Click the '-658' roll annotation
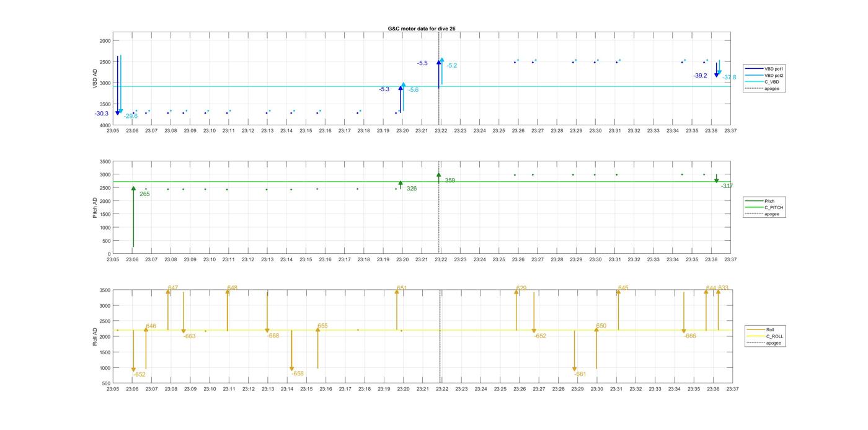This screenshot has height=430, width=868. [x=298, y=374]
